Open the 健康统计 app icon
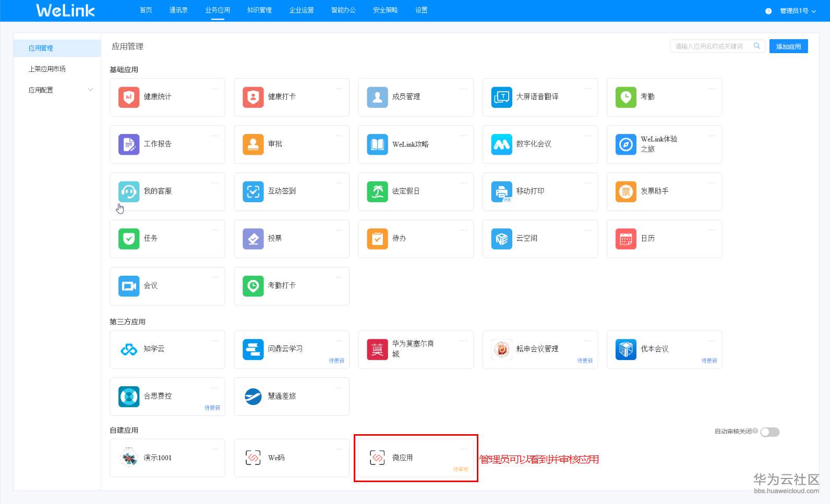Image resolution: width=830 pixels, height=504 pixels. 129,97
